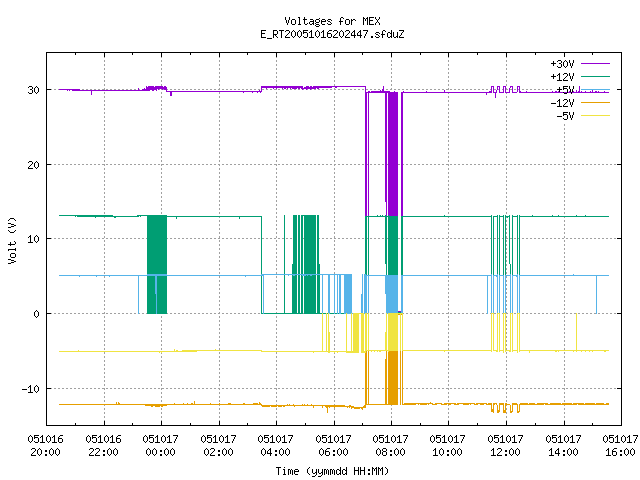The height and width of the screenshot is (480, 640).
Task: Click the y-axis tick value 30
Action: pos(33,90)
